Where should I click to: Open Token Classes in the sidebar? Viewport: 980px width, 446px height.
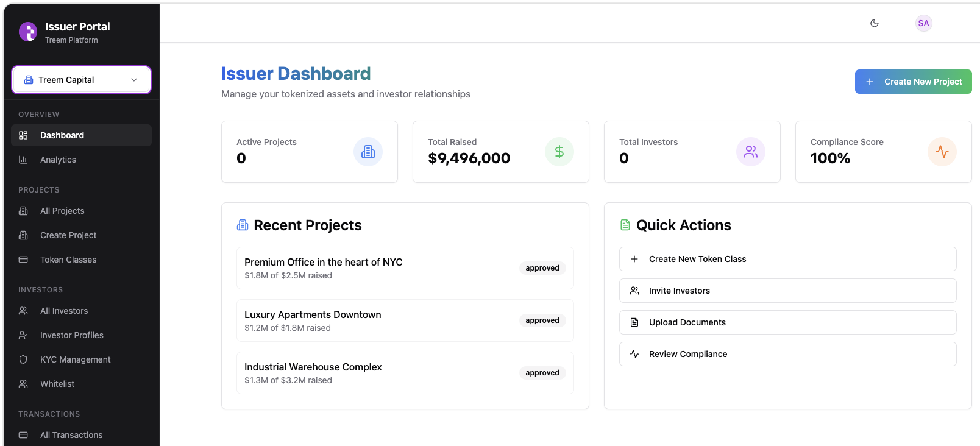[81, 260]
